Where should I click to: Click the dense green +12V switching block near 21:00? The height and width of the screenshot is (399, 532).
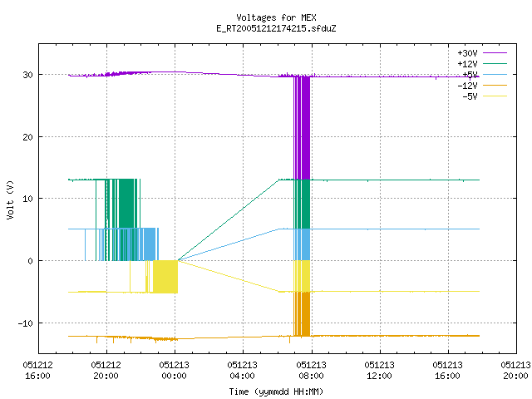click(126, 204)
